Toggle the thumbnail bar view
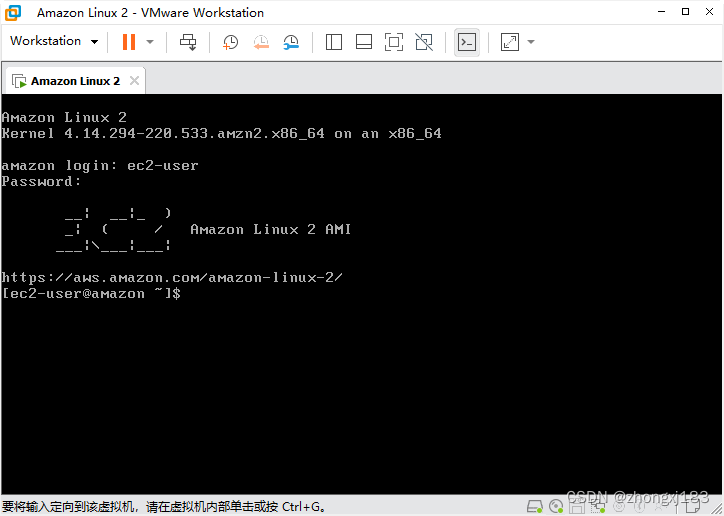Image resolution: width=724 pixels, height=516 pixels. click(x=364, y=42)
